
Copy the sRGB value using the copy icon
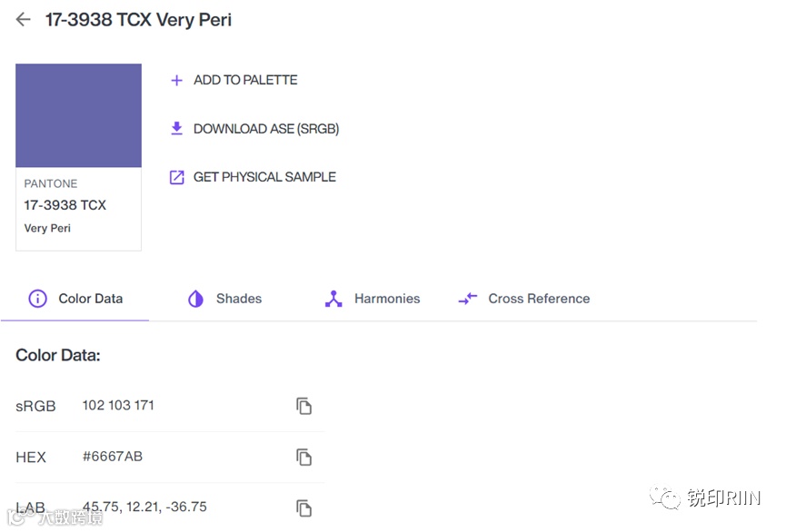(x=304, y=406)
